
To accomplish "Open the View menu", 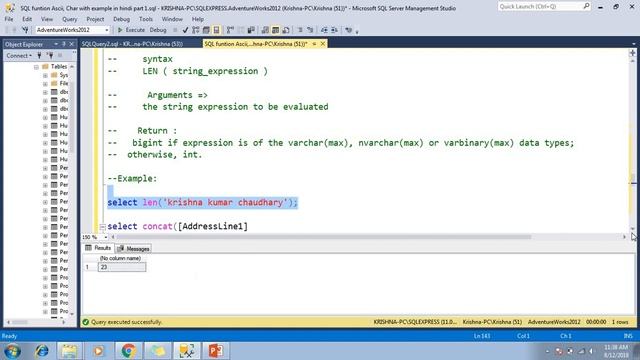I will point(47,19).
